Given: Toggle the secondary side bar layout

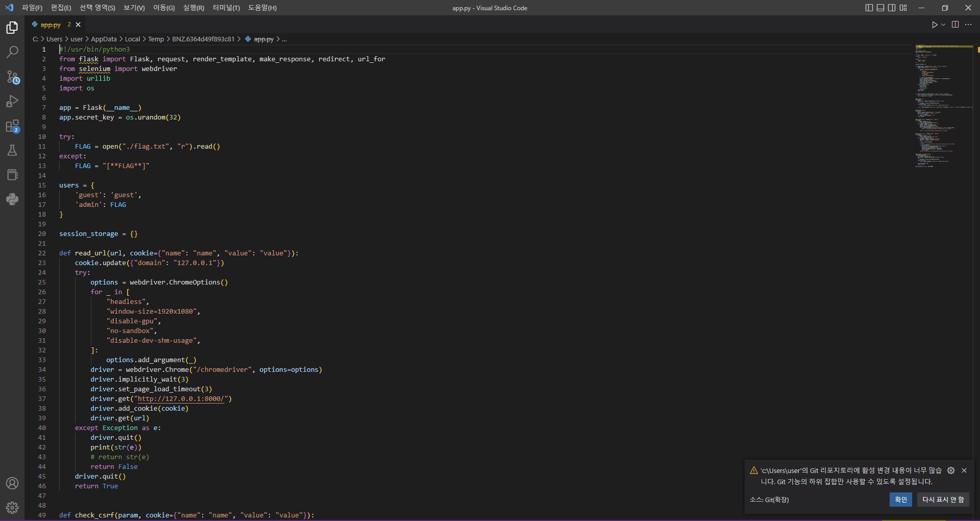Looking at the screenshot, I should 892,8.
